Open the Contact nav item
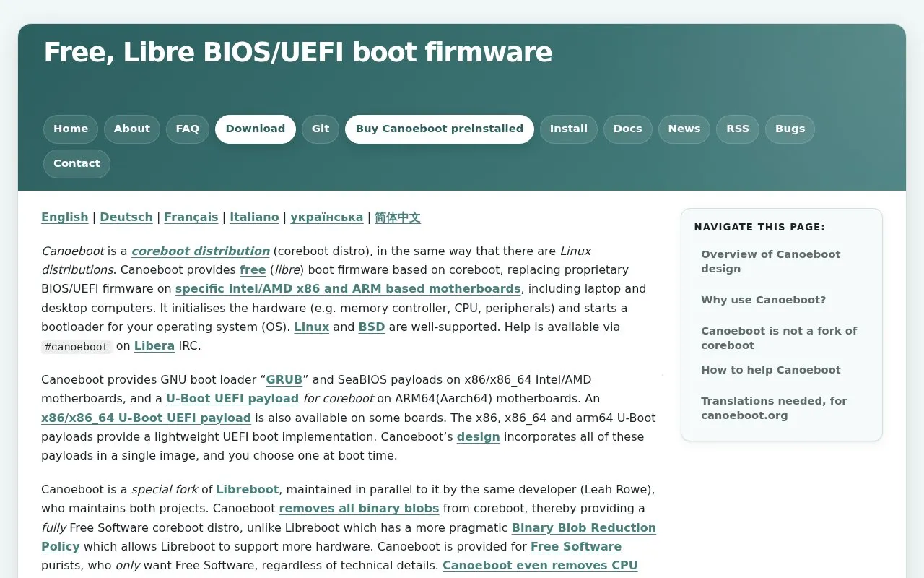 (x=77, y=164)
